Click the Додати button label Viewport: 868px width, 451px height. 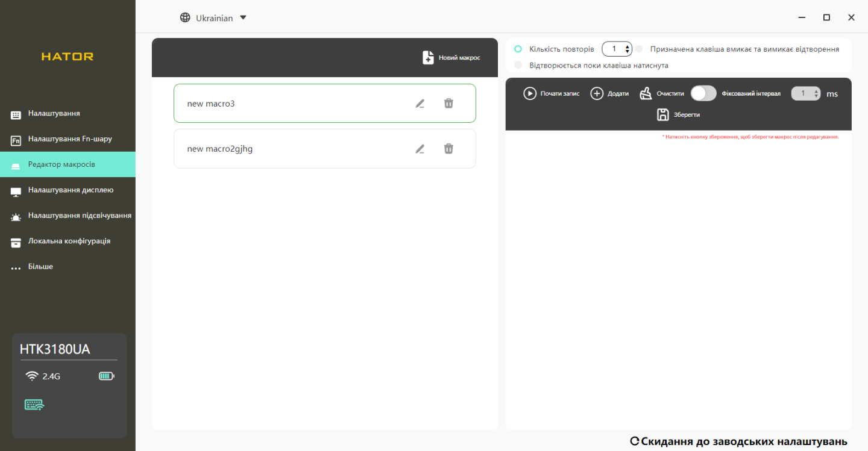coord(618,94)
